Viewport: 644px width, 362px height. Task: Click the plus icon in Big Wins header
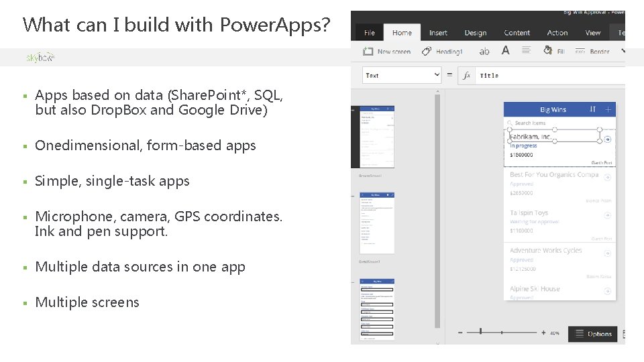(608, 109)
